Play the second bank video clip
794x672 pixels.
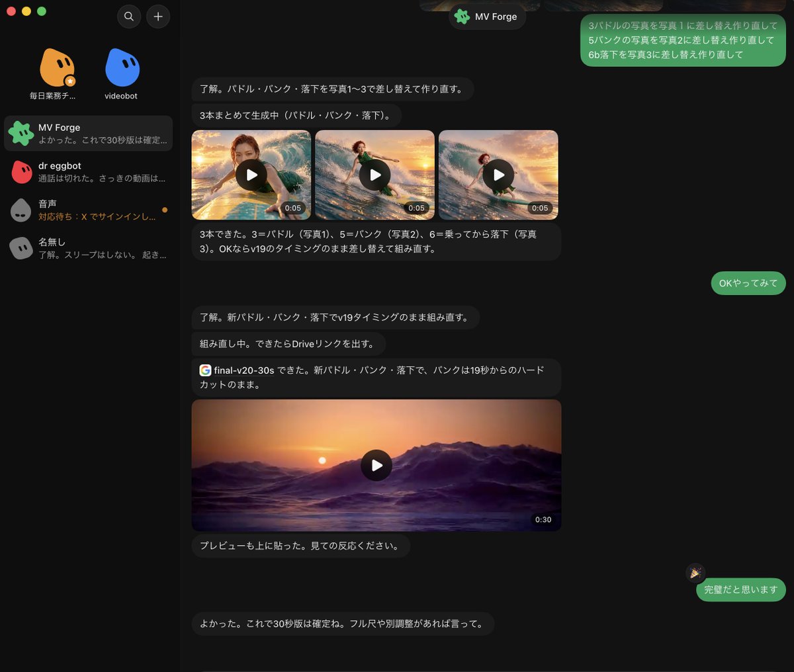(x=375, y=175)
